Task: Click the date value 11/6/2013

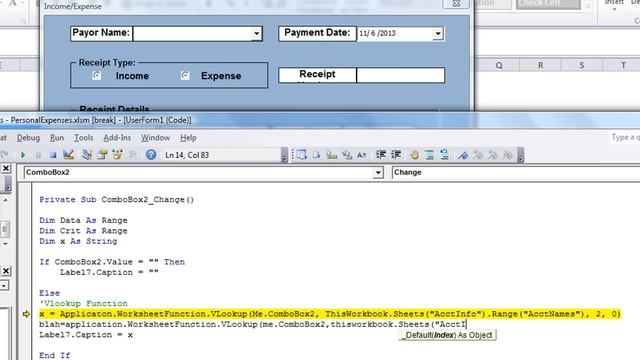Action: pos(378,33)
